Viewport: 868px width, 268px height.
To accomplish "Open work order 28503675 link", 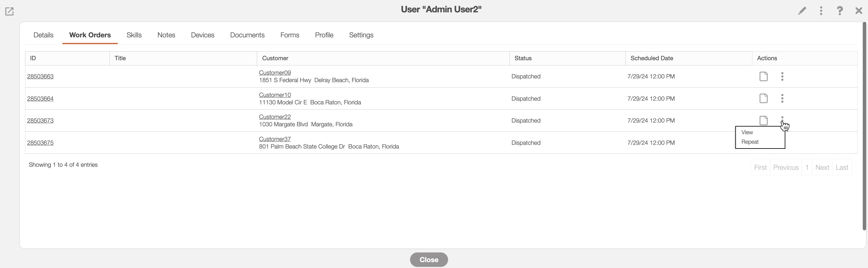I will pyautogui.click(x=40, y=143).
